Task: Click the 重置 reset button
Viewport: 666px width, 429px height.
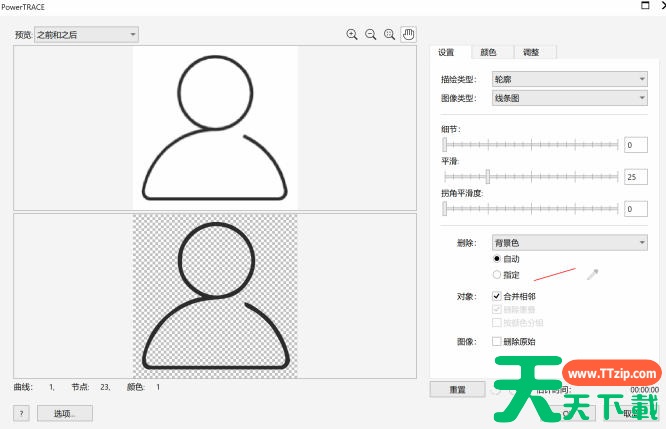Action: pos(458,389)
